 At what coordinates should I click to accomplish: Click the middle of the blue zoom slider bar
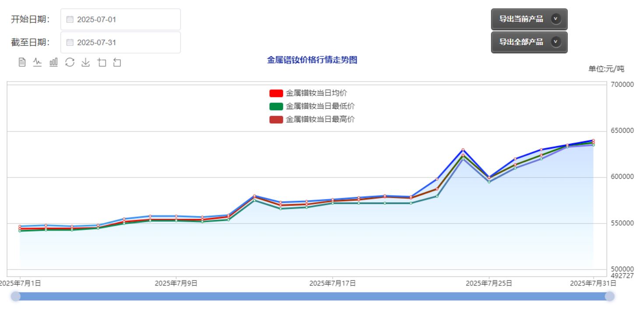[313, 296]
